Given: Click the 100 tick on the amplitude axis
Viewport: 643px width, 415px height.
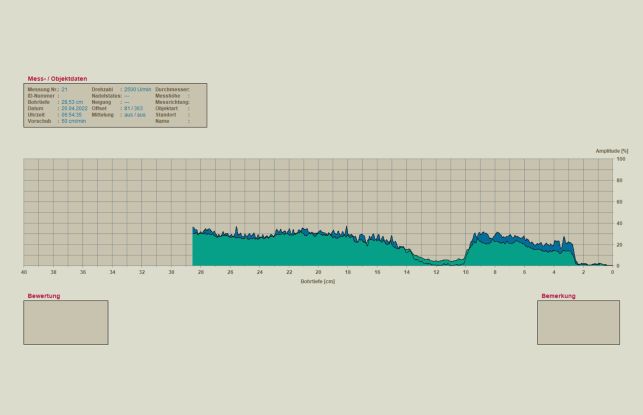Looking at the screenshot, I should point(620,159).
